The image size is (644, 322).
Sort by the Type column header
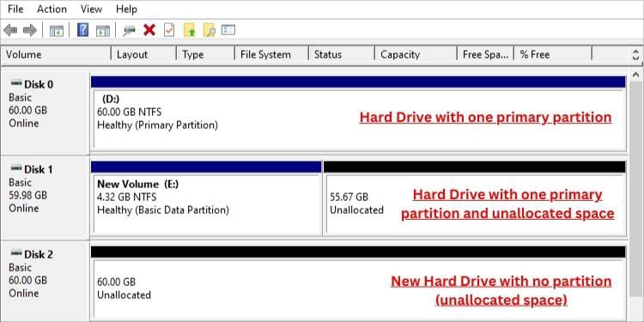(205, 55)
